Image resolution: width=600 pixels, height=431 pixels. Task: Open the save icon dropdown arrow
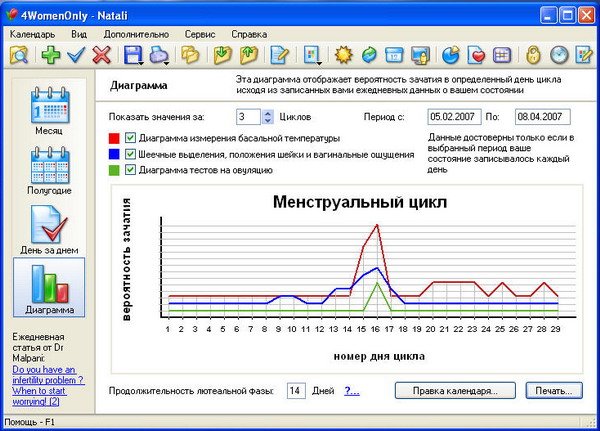pos(140,63)
